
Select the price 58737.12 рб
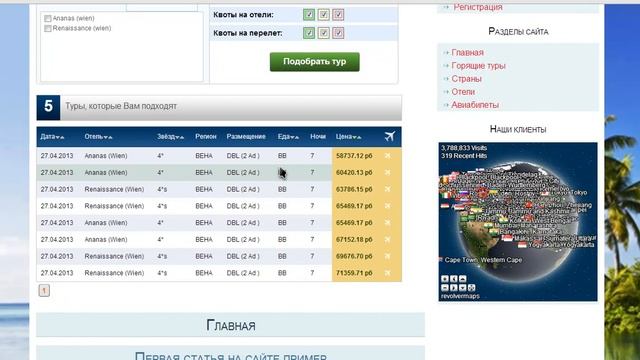pos(354,156)
